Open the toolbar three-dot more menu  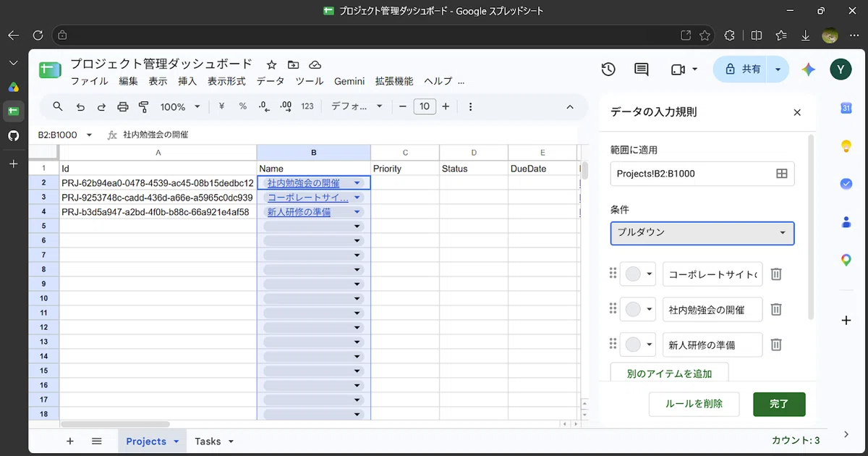(471, 106)
